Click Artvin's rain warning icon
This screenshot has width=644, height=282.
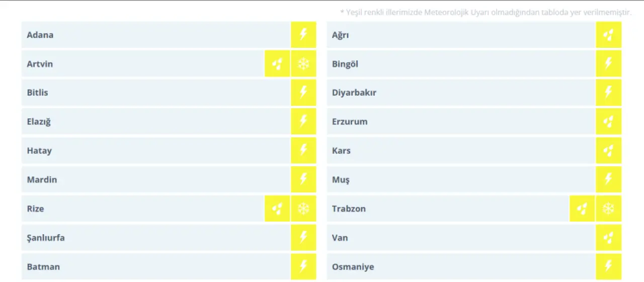277,64
